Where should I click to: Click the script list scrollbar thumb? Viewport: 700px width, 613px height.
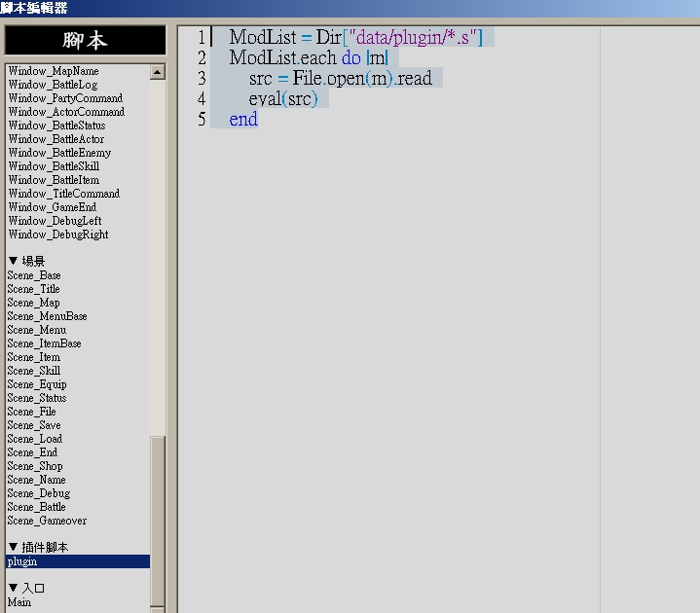158,522
